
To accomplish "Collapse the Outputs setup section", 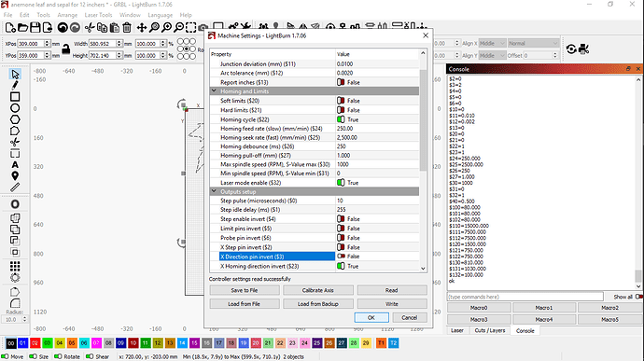I will 214,191.
